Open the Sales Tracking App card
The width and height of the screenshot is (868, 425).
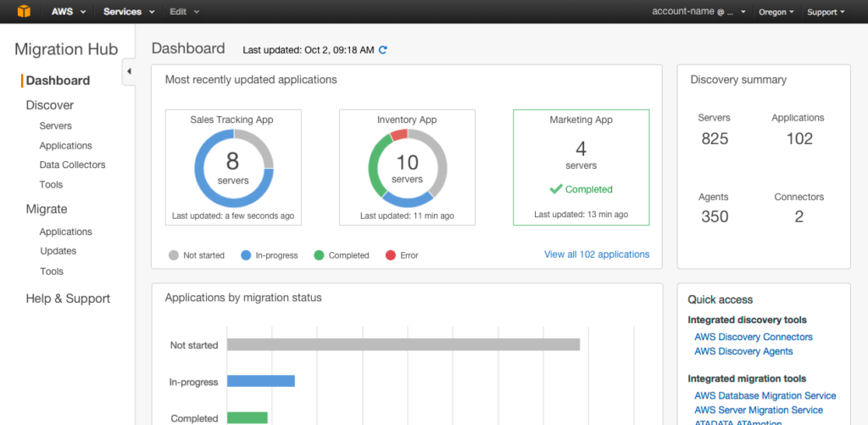click(233, 167)
